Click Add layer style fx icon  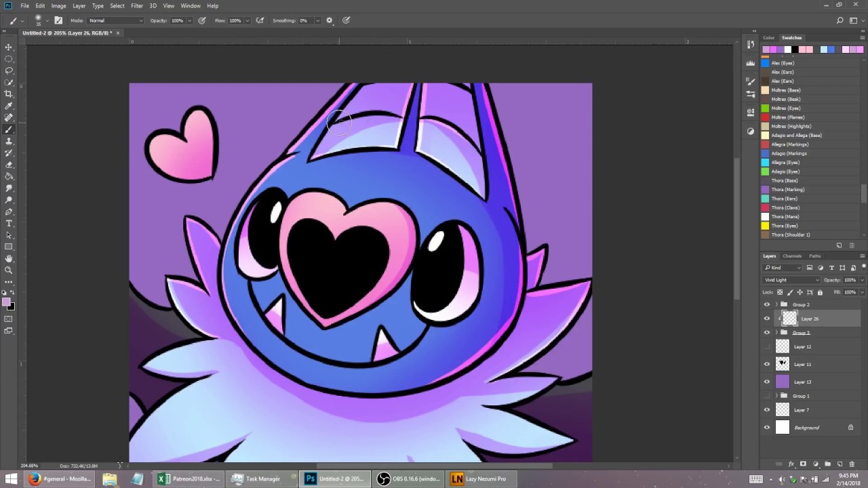pyautogui.click(x=791, y=464)
